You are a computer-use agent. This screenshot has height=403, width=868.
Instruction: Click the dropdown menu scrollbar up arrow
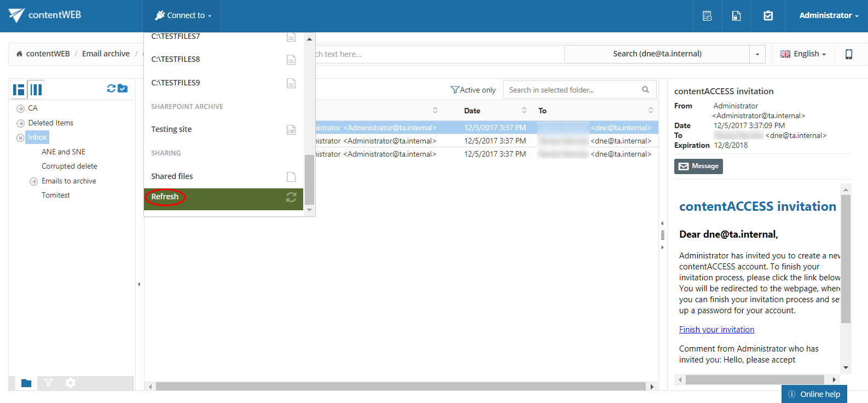tap(309, 39)
